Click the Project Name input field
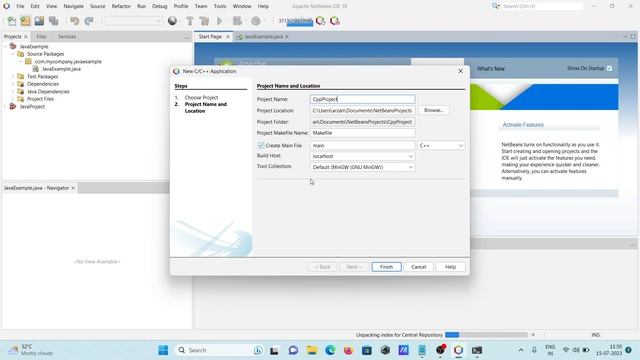This screenshot has height=360, width=640. tap(362, 99)
